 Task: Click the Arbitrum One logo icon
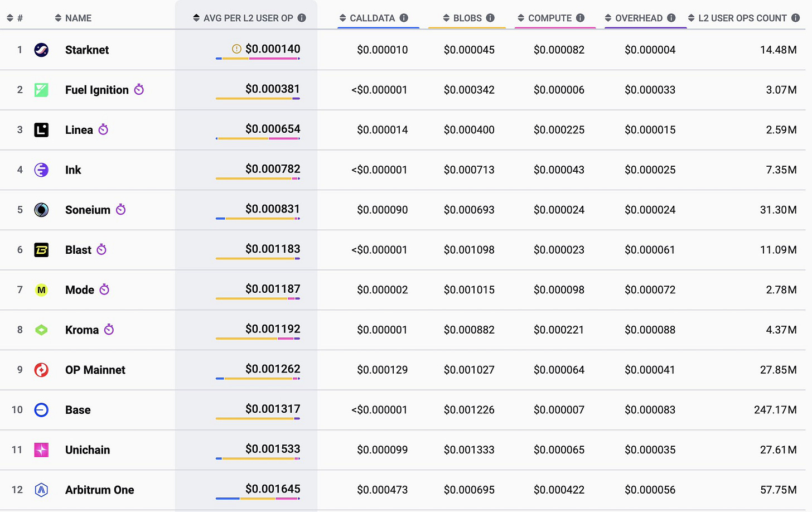(x=41, y=490)
